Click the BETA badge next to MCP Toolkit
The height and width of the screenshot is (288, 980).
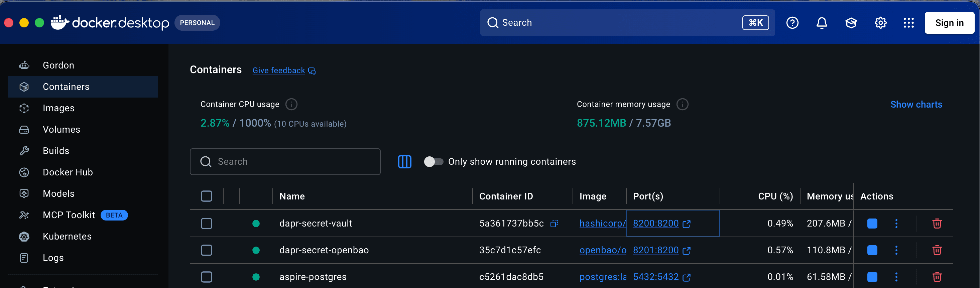coord(114,215)
